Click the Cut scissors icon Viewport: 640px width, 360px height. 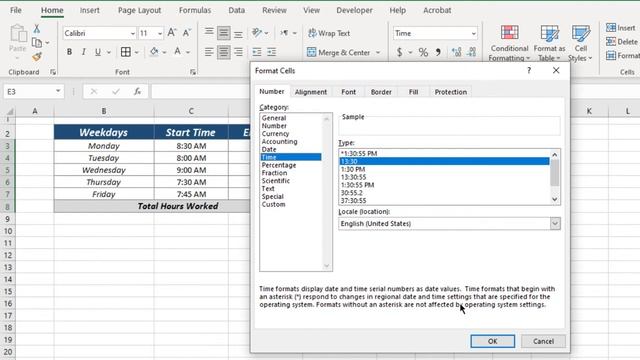37,29
